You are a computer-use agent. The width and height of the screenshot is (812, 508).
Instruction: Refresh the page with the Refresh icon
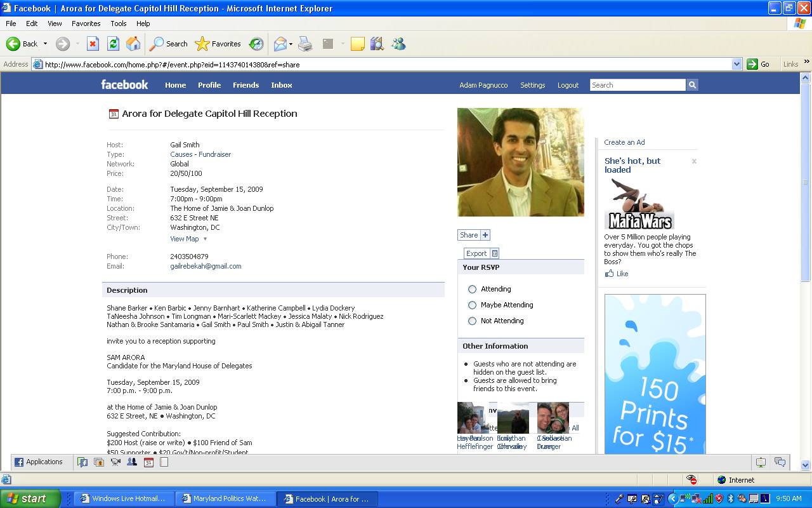click(113, 44)
